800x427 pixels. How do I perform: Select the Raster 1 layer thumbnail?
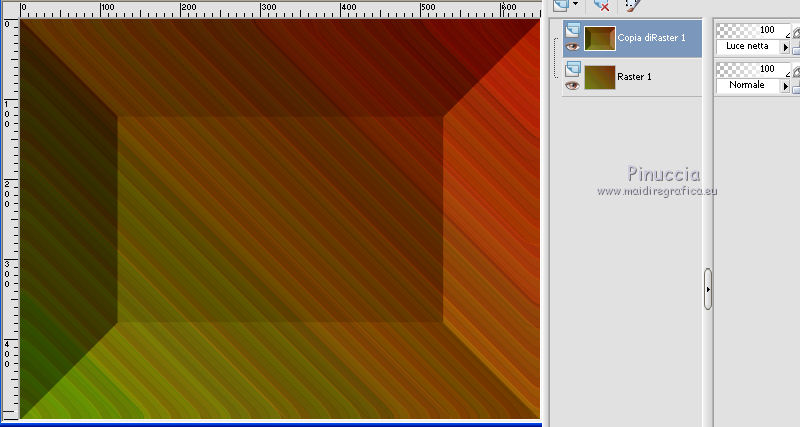(x=599, y=77)
